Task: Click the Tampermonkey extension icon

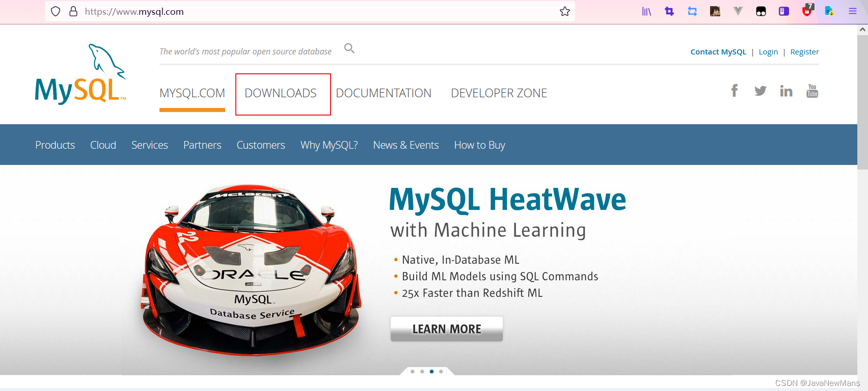Action: (x=761, y=11)
